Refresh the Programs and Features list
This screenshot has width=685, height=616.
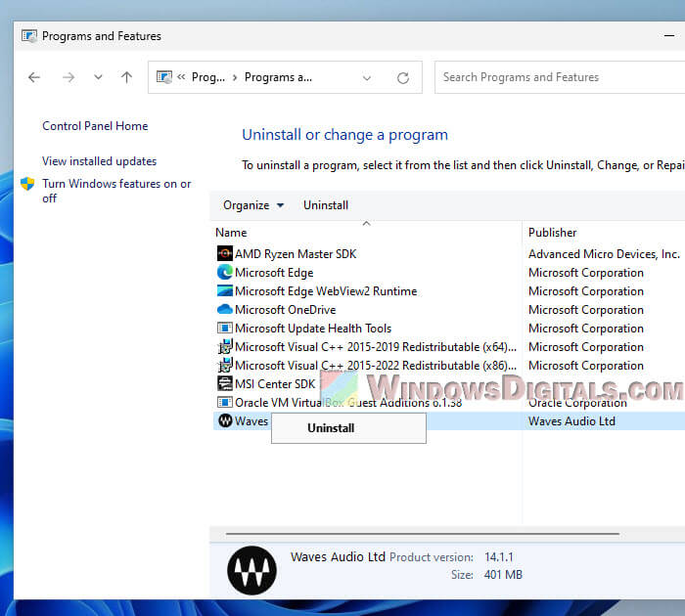tap(403, 77)
